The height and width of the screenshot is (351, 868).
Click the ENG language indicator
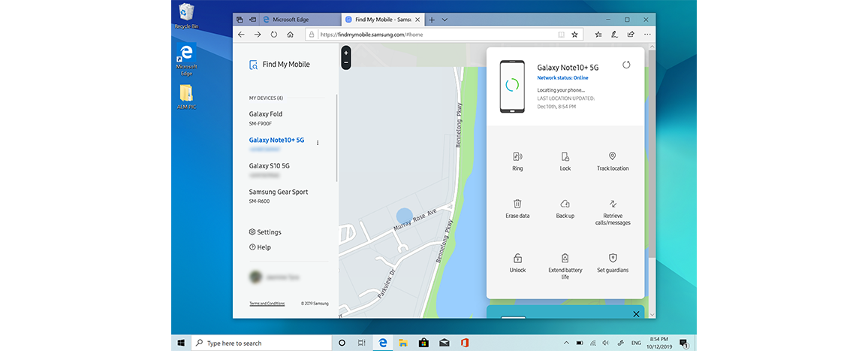tap(637, 343)
